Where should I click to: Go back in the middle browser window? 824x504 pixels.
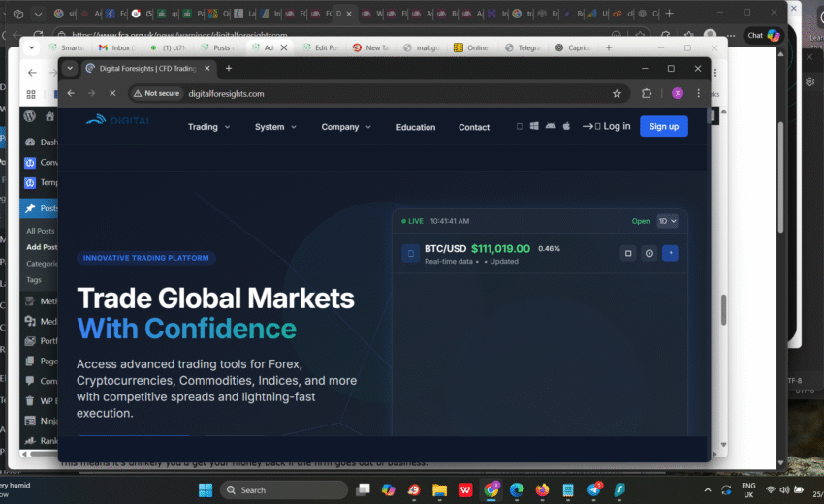(33, 73)
